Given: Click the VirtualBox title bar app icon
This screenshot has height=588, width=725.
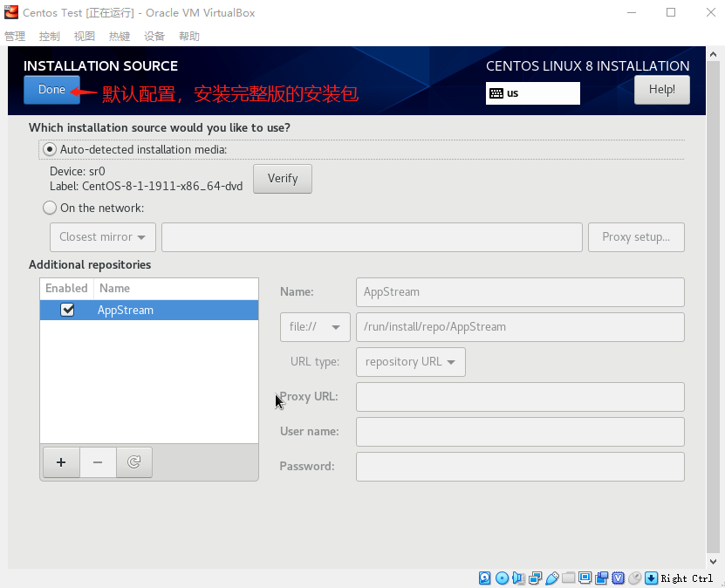Looking at the screenshot, I should 11,12.
